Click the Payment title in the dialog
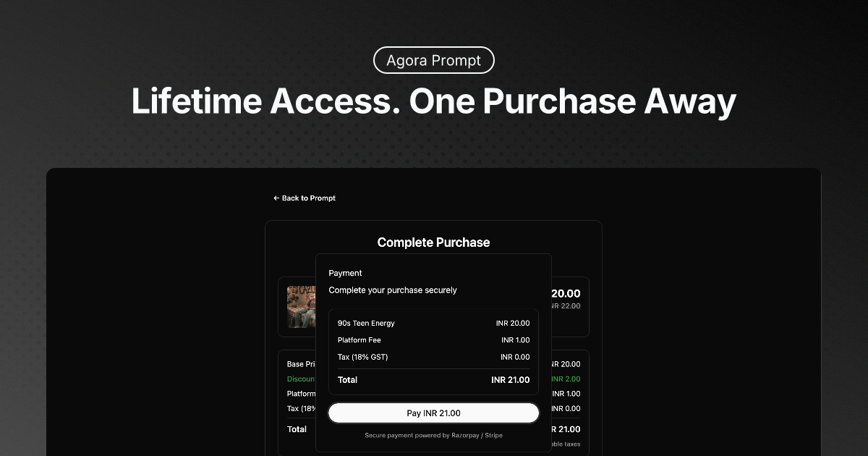This screenshot has width=868, height=456. pyautogui.click(x=345, y=273)
